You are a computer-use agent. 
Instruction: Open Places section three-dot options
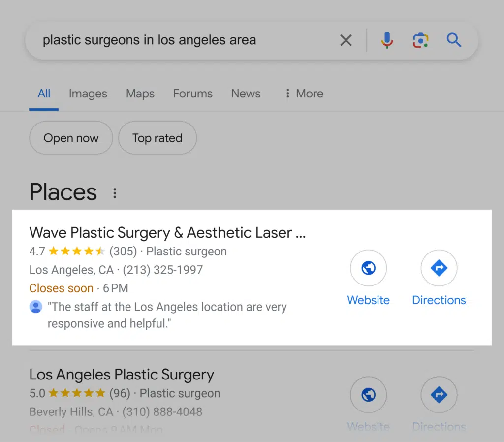coord(115,193)
